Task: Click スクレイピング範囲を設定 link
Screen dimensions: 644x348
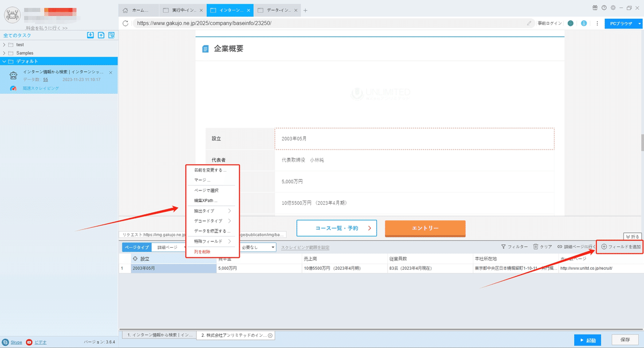Action: 305,248
